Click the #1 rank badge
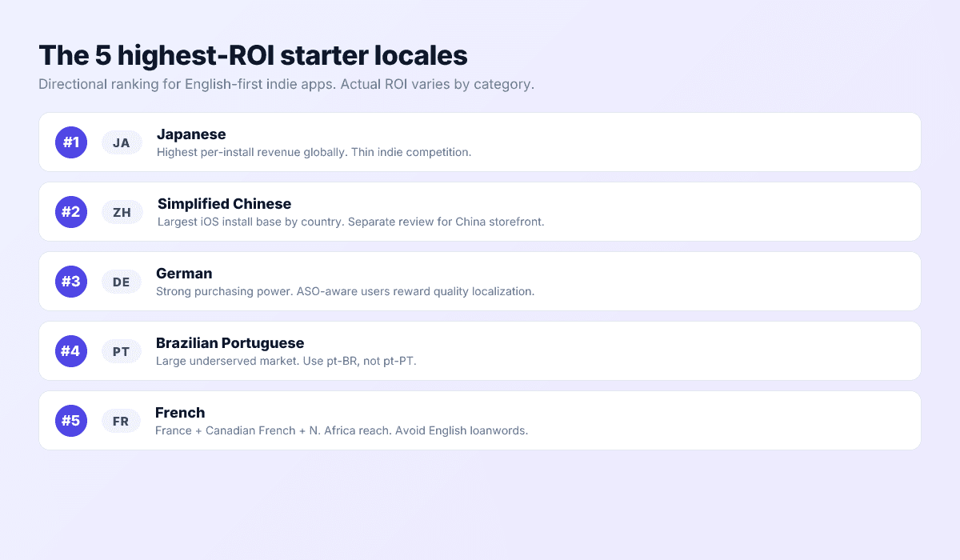Screen dimensions: 960x560 tap(70, 142)
